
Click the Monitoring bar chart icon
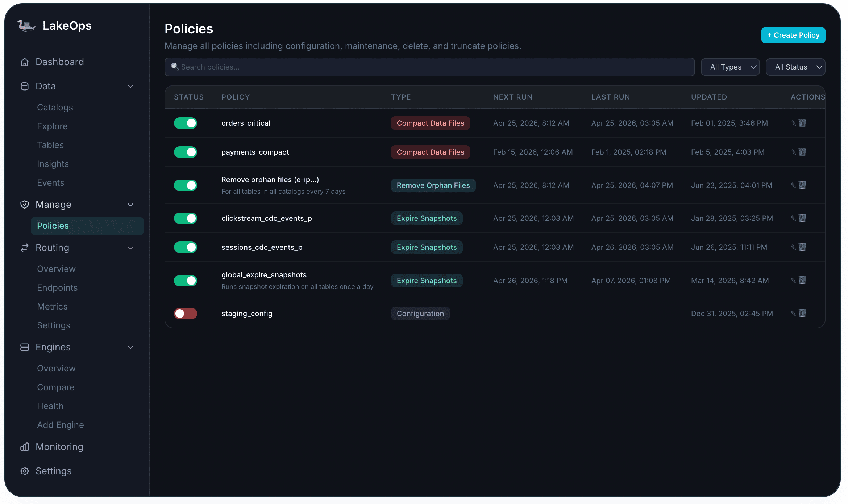pos(25,447)
